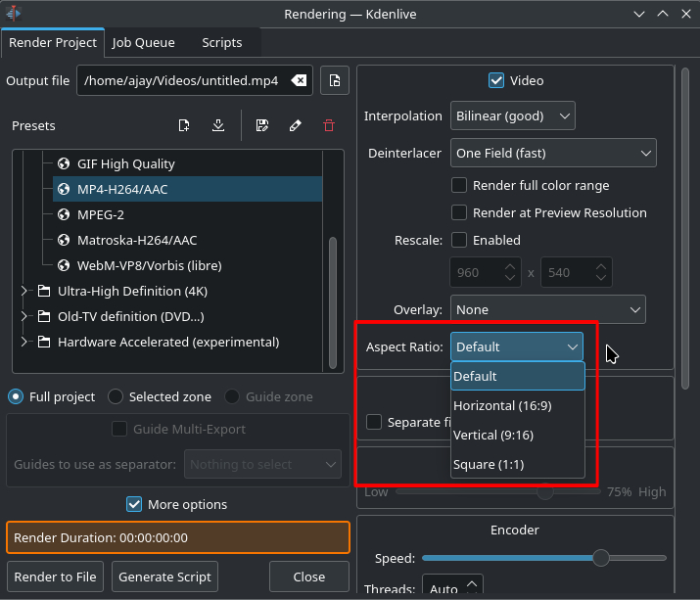Click the quality slider handle near 75%

coord(544,491)
